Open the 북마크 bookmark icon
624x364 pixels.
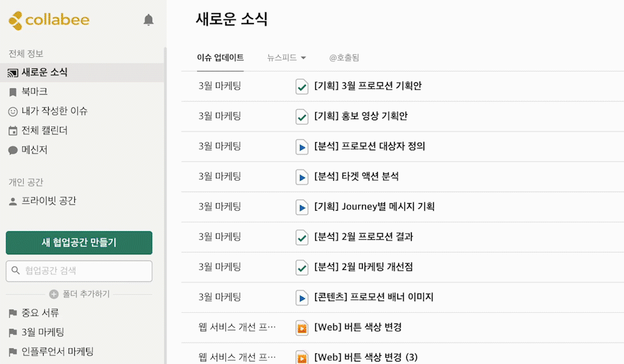(x=12, y=92)
